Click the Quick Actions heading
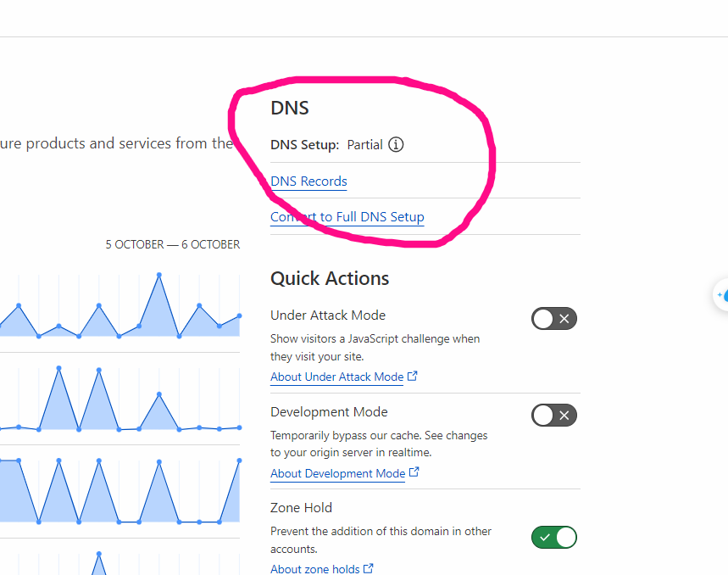Screen dimensions: 728x575 pos(330,278)
